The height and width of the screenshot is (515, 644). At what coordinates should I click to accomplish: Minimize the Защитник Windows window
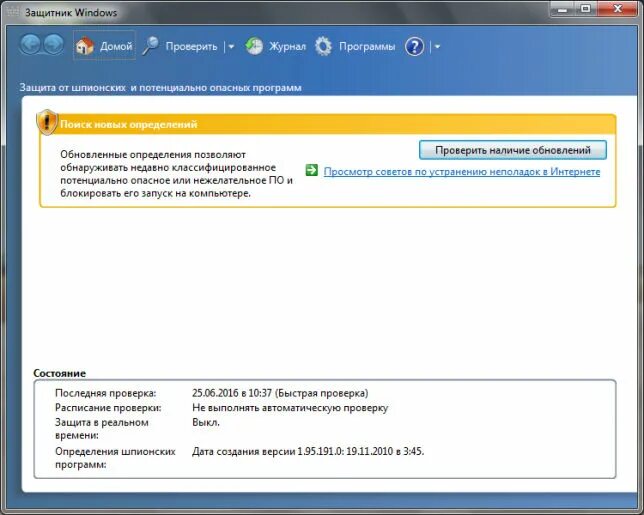click(562, 9)
